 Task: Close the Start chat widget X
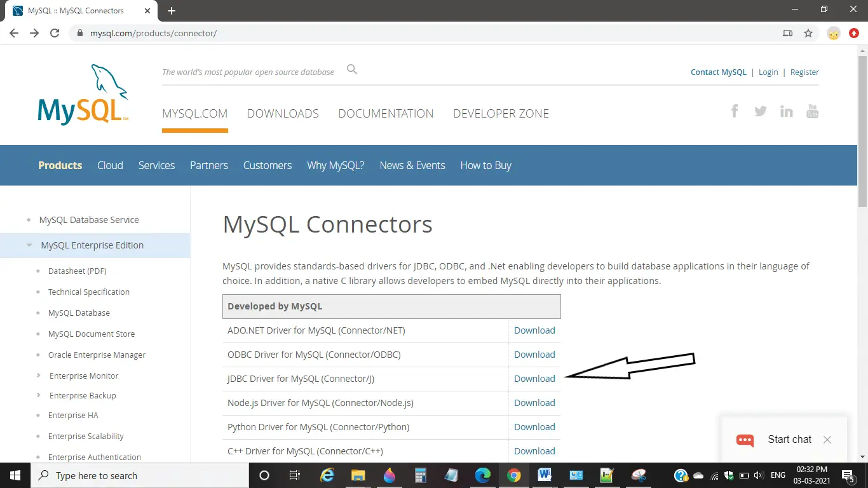pyautogui.click(x=827, y=440)
